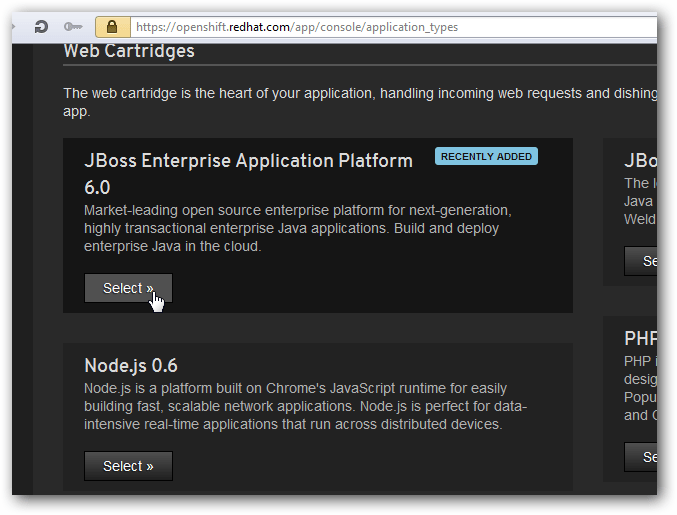Click the browser reload icon
The image size is (677, 515).
coord(41,27)
